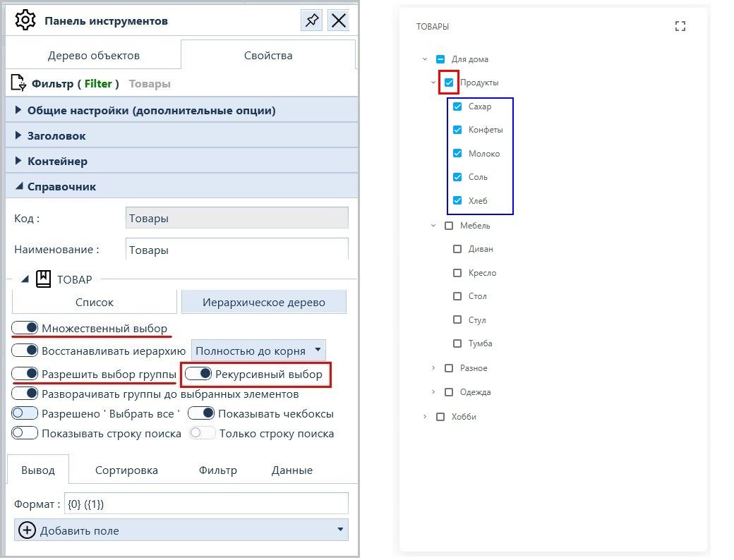Open the Фильтр tab at the bottom

point(217,470)
